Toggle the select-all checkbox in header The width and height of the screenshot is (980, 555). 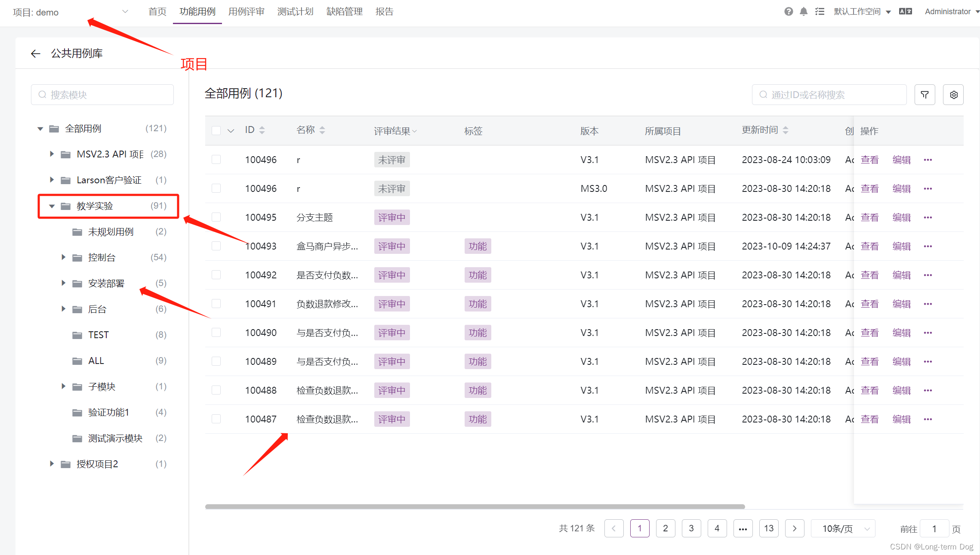[x=216, y=130]
